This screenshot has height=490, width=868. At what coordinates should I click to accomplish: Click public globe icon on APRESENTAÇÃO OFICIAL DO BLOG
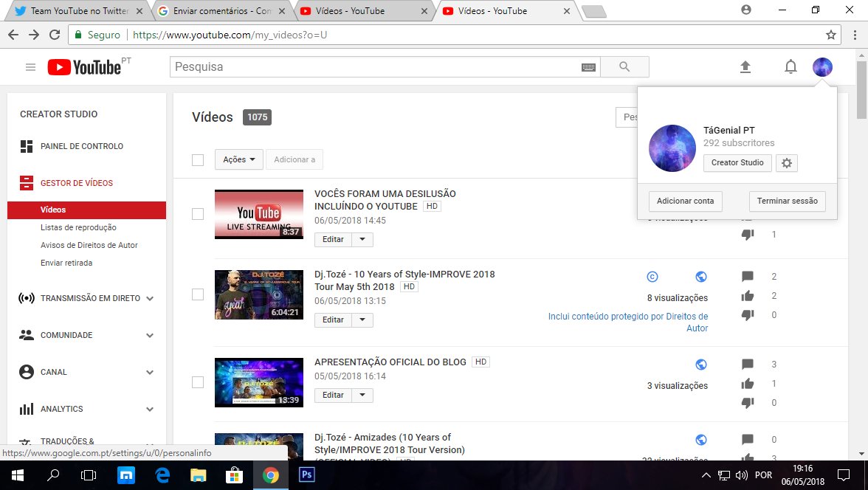(x=701, y=365)
